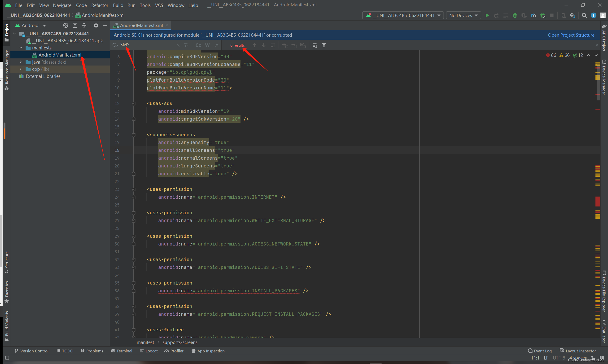Click the search everywhere magnifier icon
Viewport: 608px width, 364px height.
[x=584, y=15]
